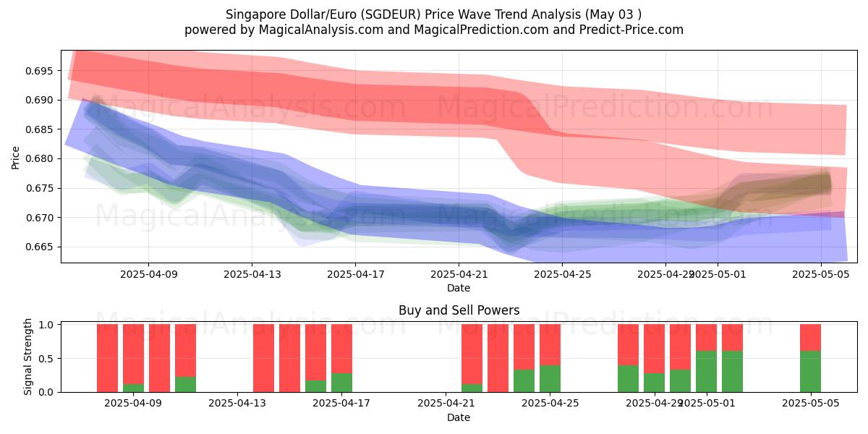Click 2025-04-13 tick under Buy and Sell chart

pyautogui.click(x=237, y=404)
